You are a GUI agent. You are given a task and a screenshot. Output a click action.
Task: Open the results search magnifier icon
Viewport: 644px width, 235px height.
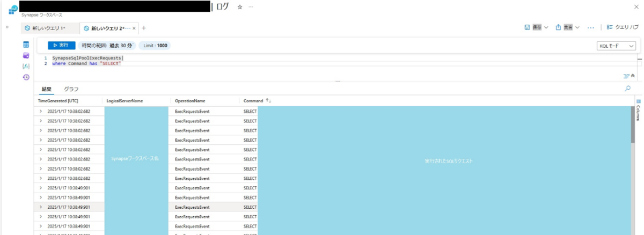click(628, 89)
